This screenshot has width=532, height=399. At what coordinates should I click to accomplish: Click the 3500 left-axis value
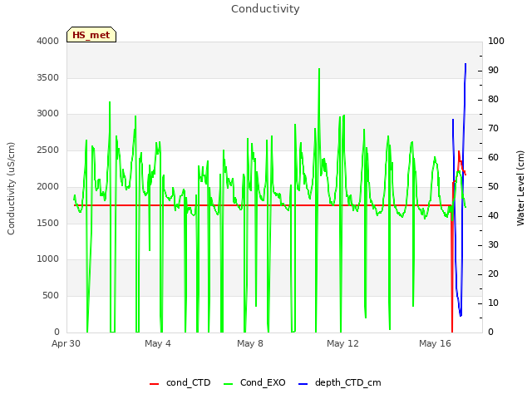[x=48, y=77]
